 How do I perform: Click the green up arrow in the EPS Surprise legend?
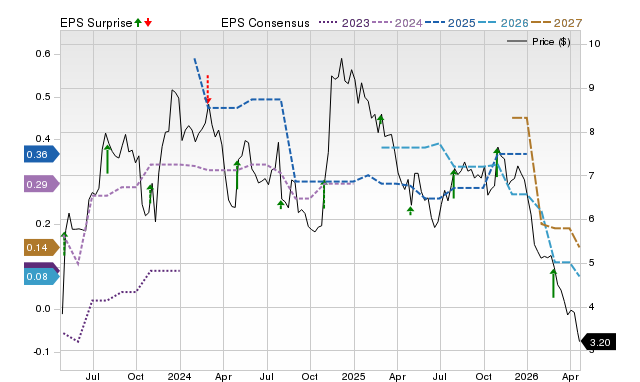(x=138, y=22)
